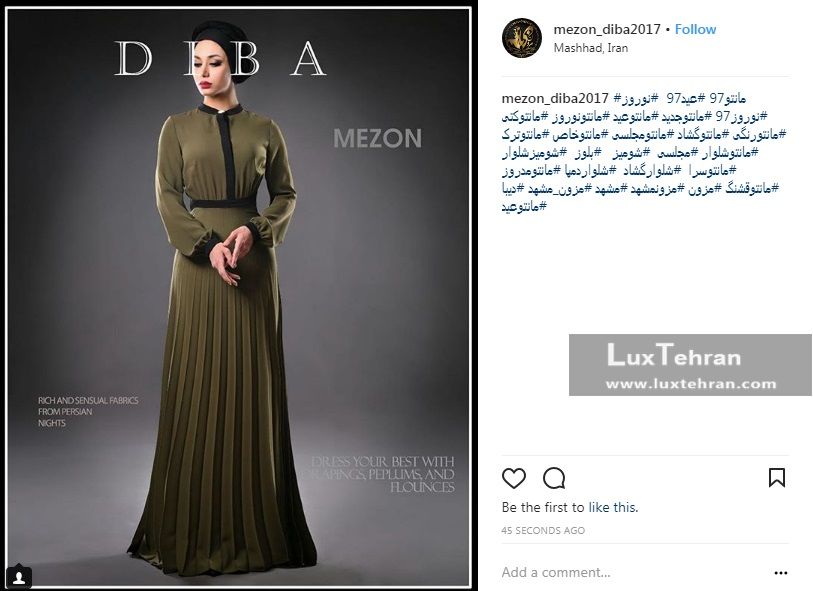Open the #نوروز97 hashtag
The height and width of the screenshot is (591, 813).
click(742, 116)
